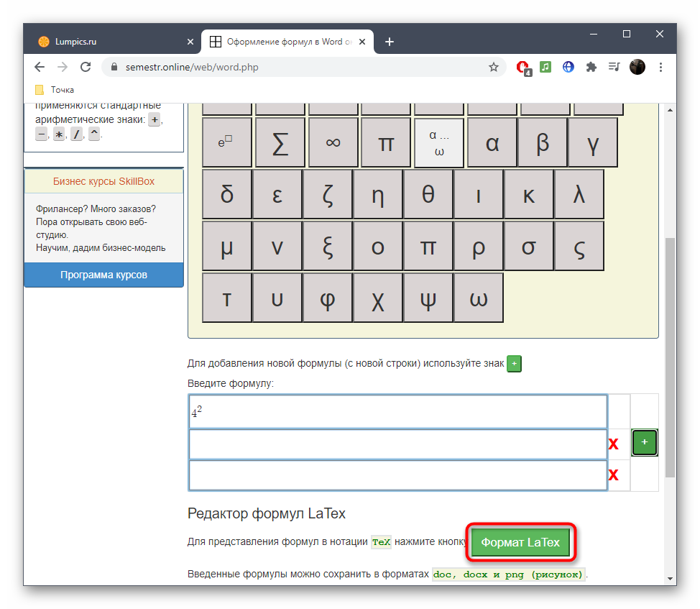The width and height of the screenshot is (700, 609).
Task: Insert Greek letter beta
Action: [x=543, y=142]
